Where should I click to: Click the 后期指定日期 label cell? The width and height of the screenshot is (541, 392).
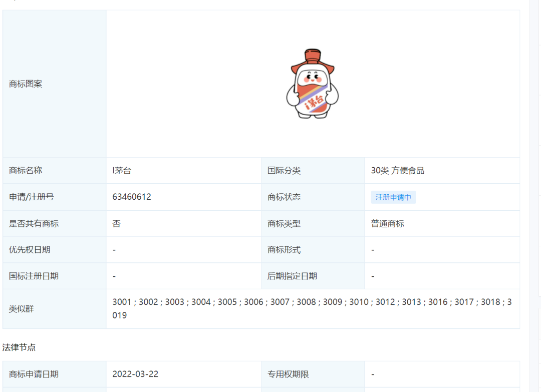click(313, 276)
